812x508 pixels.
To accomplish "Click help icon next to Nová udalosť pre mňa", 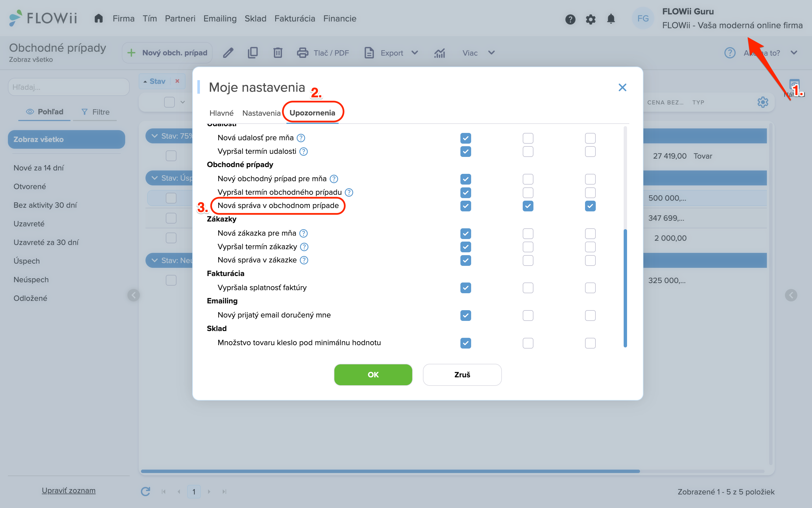I will [301, 138].
